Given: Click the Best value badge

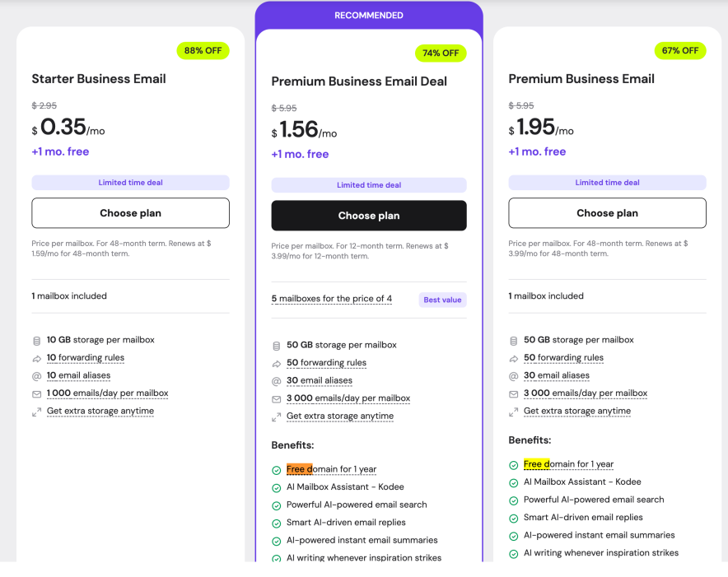Looking at the screenshot, I should pyautogui.click(x=442, y=300).
